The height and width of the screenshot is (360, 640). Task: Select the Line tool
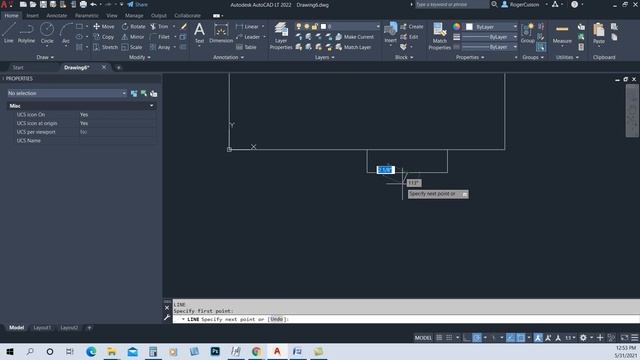pos(9,33)
